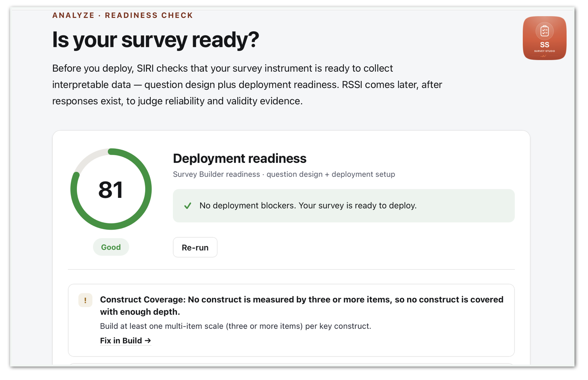This screenshot has width=588, height=380.
Task: Click the Analyze · Readiness Check breadcrumb
Action: pyautogui.click(x=122, y=15)
